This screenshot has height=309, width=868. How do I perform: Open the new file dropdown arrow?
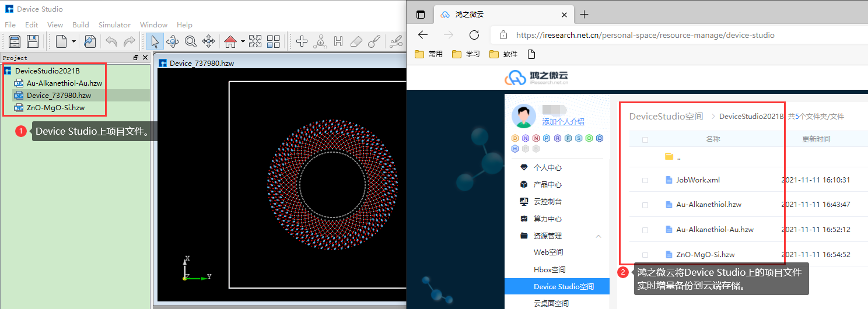point(73,41)
